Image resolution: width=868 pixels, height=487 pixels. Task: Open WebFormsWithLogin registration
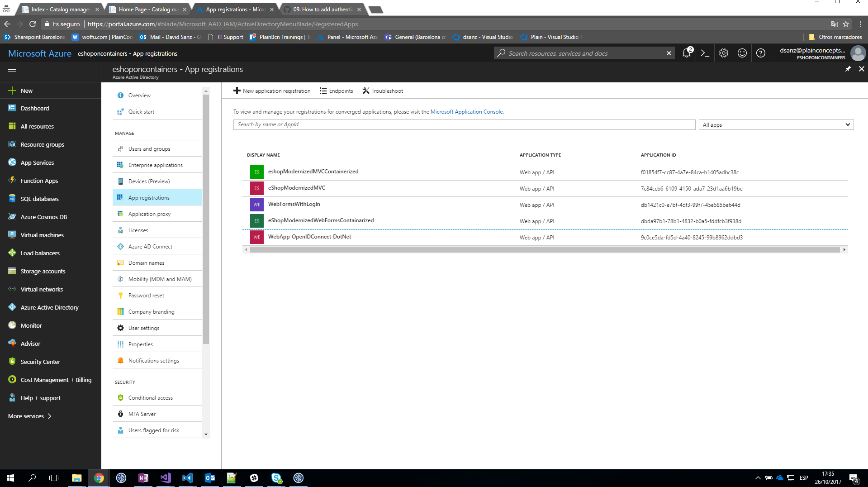[x=294, y=204]
